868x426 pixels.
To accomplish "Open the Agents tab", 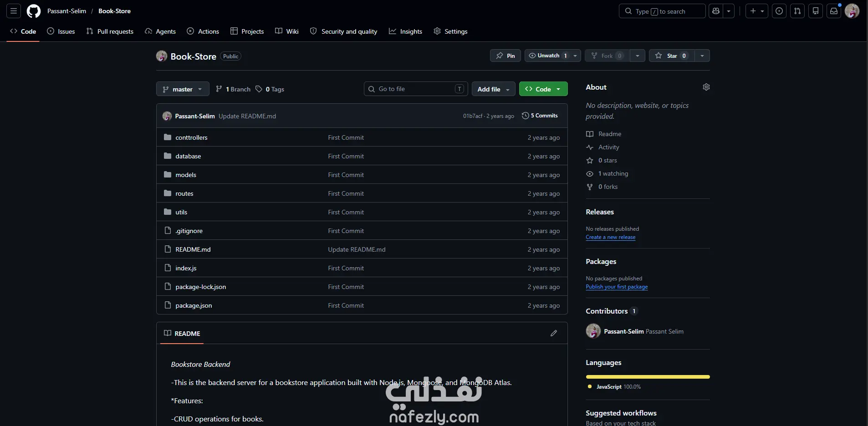I will click(160, 31).
